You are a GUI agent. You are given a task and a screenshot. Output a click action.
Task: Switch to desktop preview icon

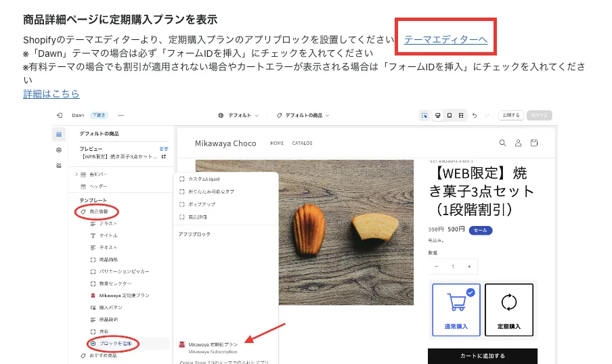(x=437, y=116)
